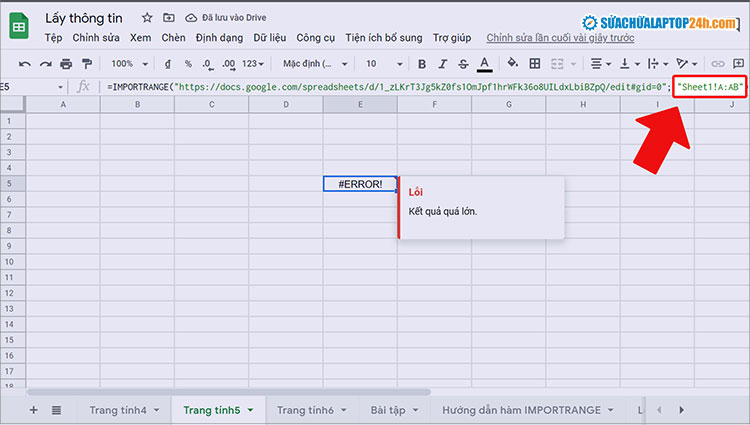Open the text wrapping dropdown
The image size is (750, 425).
click(x=657, y=64)
